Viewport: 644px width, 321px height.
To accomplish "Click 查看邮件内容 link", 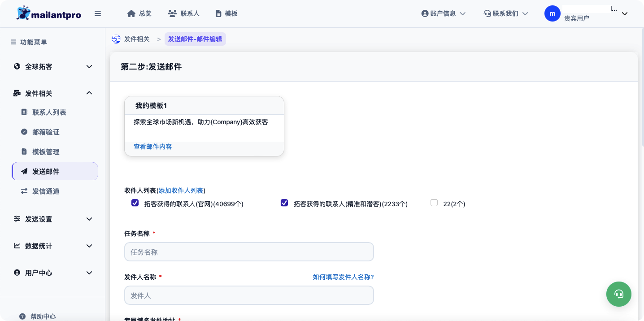I will pyautogui.click(x=152, y=147).
